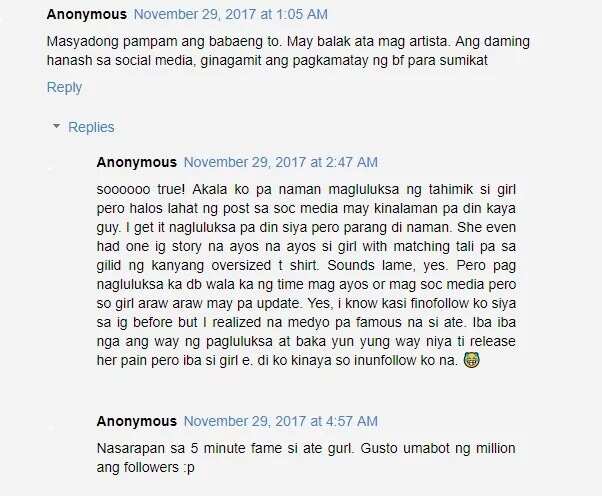Click the Replies label to toggle replies
The width and height of the screenshot is (602, 496).
pyautogui.click(x=91, y=127)
